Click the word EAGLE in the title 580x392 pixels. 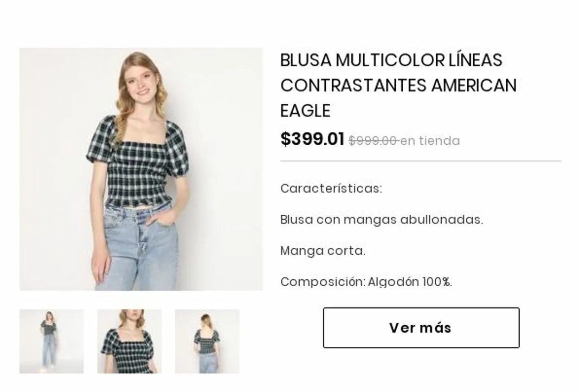pyautogui.click(x=305, y=111)
